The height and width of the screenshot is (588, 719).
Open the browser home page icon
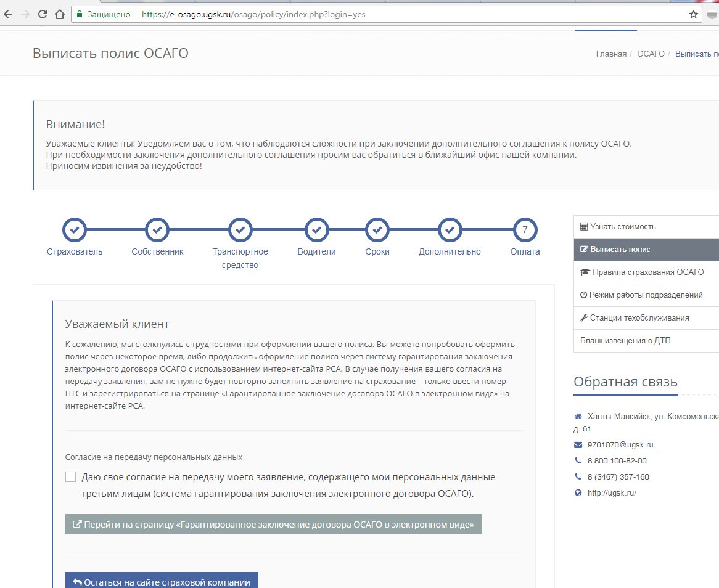[x=60, y=14]
